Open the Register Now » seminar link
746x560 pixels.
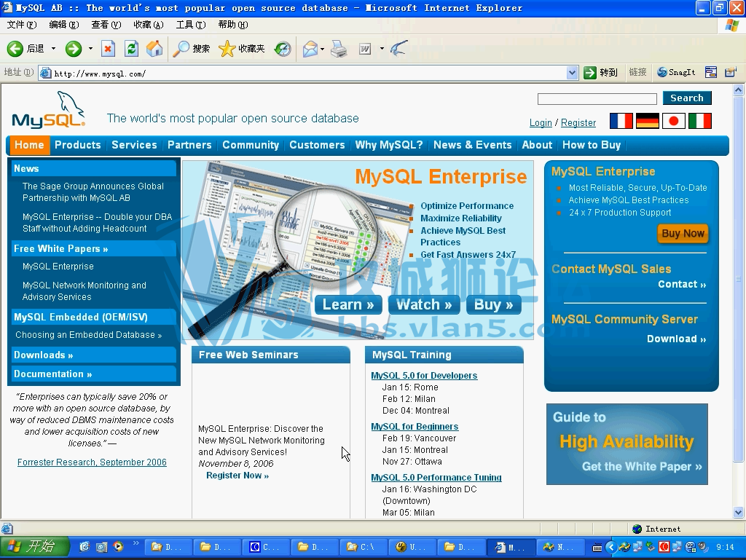click(x=237, y=476)
